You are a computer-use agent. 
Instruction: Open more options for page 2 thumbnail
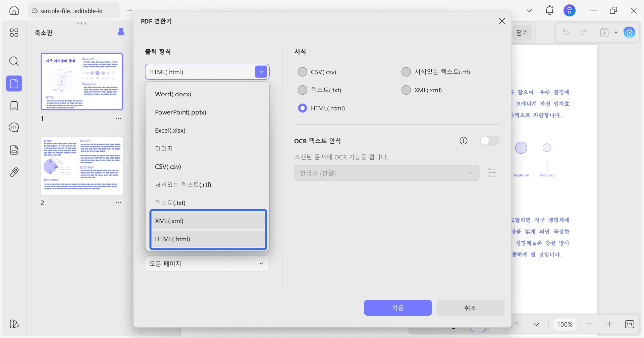click(118, 203)
